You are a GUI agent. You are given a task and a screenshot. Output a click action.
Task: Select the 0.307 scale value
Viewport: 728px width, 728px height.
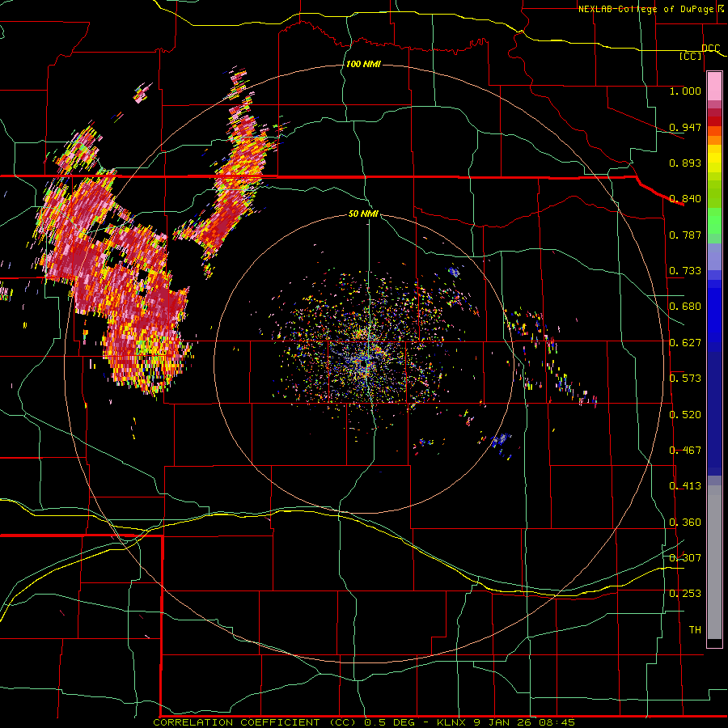685,558
